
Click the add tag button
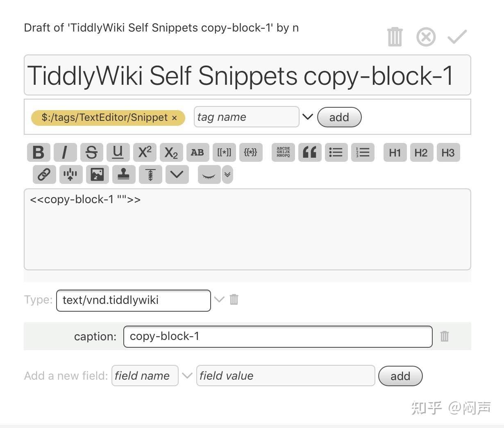[x=339, y=118]
